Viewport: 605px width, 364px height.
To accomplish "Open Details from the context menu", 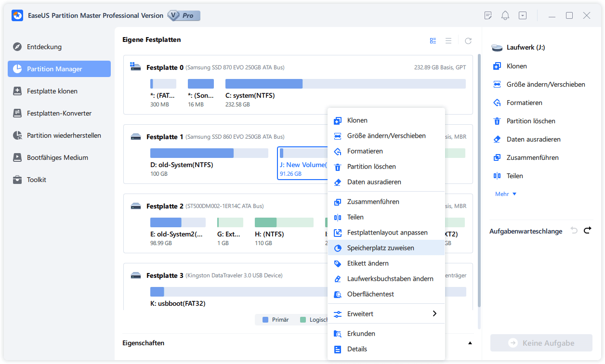I will click(386, 349).
